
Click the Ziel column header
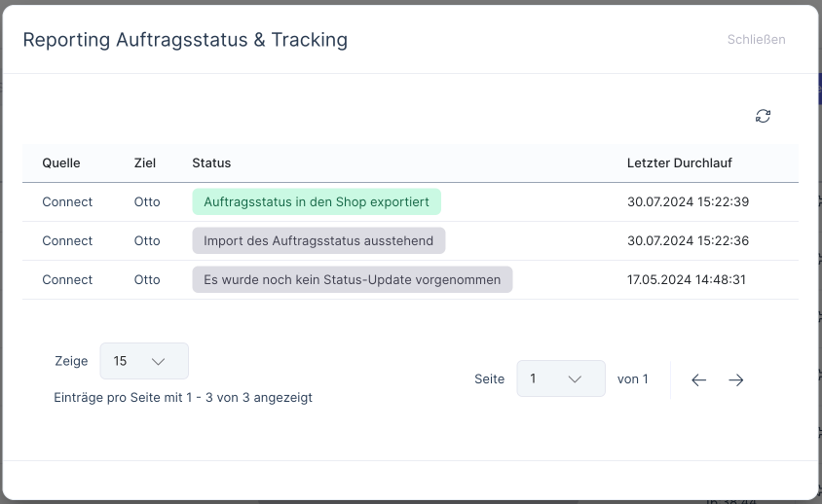click(145, 162)
